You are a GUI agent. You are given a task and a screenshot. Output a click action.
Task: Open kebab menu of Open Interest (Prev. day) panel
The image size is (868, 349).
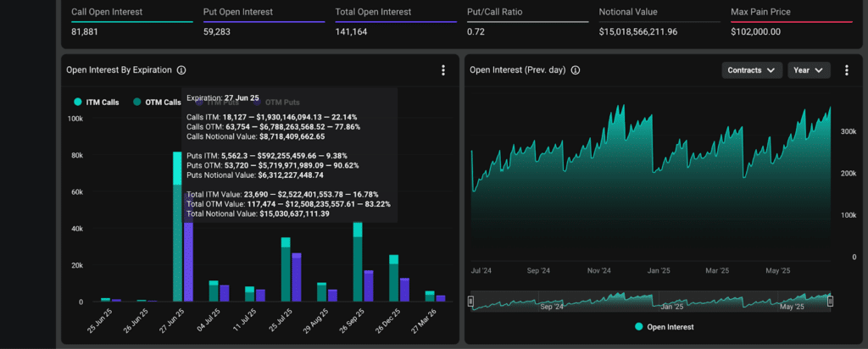click(x=847, y=70)
